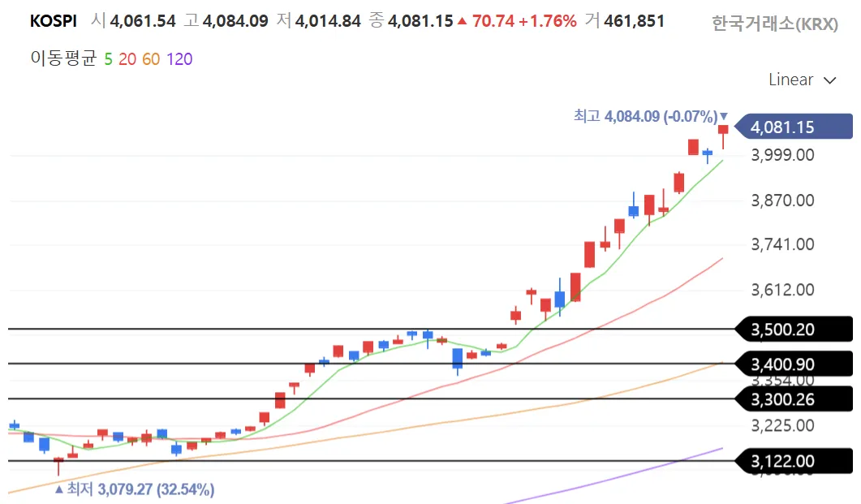The height and width of the screenshot is (504, 861).
Task: Toggle the 120-day moving average
Action: (x=179, y=59)
